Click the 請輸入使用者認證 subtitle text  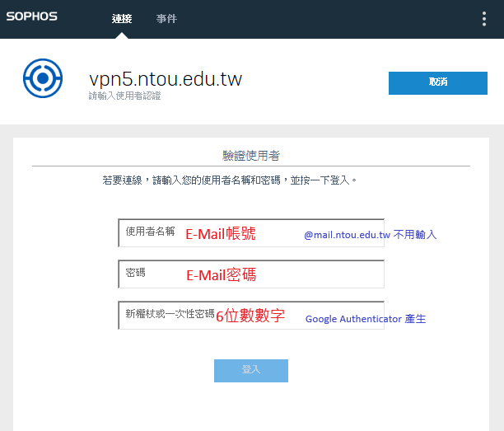tap(125, 96)
